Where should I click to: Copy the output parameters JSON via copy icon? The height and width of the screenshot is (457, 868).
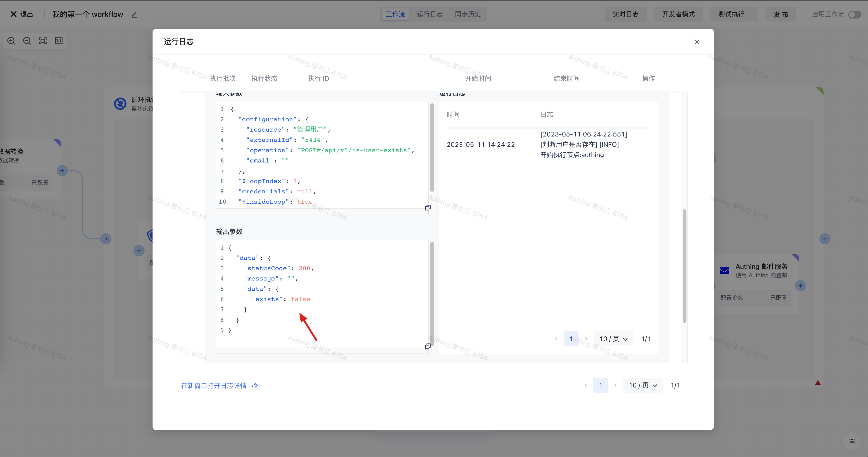coord(428,346)
